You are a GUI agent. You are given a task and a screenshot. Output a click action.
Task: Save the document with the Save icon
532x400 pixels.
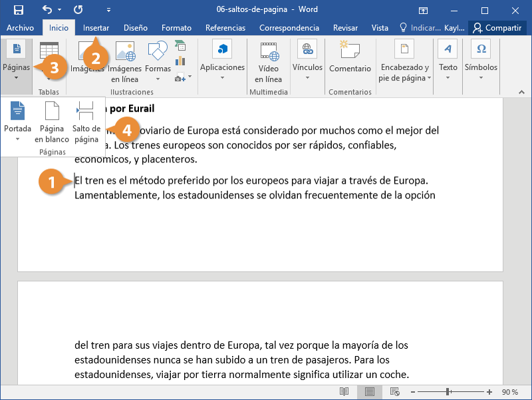(19, 10)
